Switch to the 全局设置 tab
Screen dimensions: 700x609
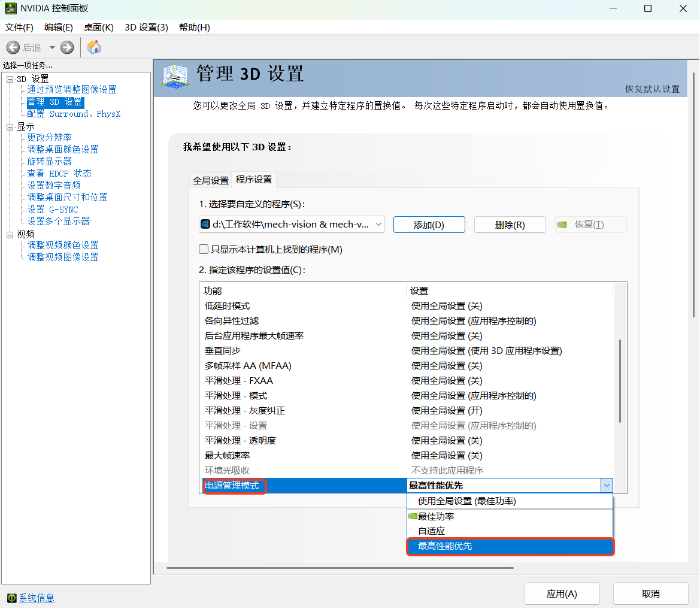coord(210,179)
